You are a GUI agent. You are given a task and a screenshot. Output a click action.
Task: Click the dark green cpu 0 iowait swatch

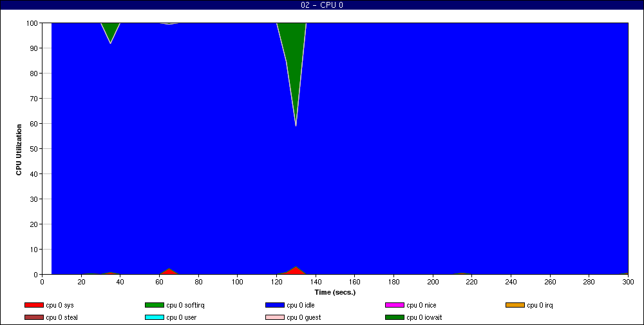coord(395,317)
